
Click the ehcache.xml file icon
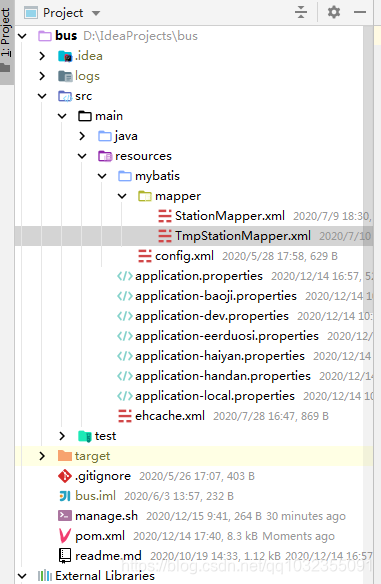pyautogui.click(x=125, y=416)
